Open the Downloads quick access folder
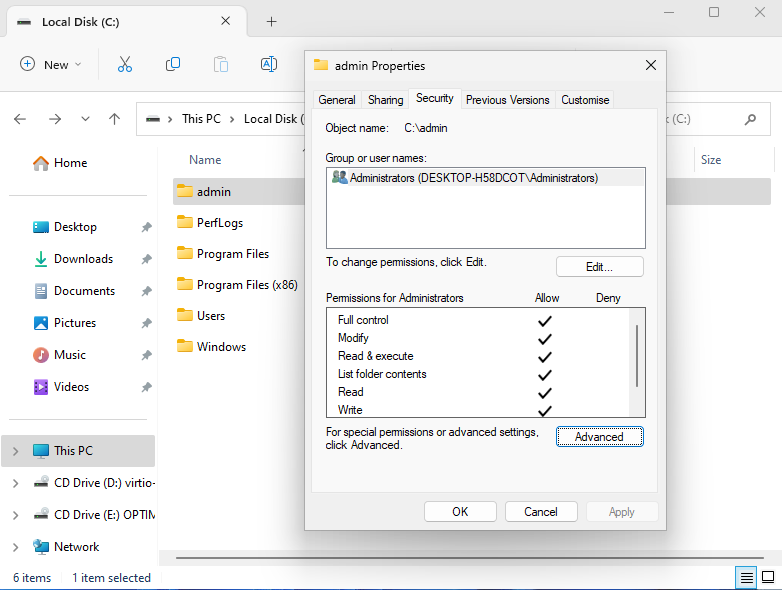 click(x=83, y=259)
